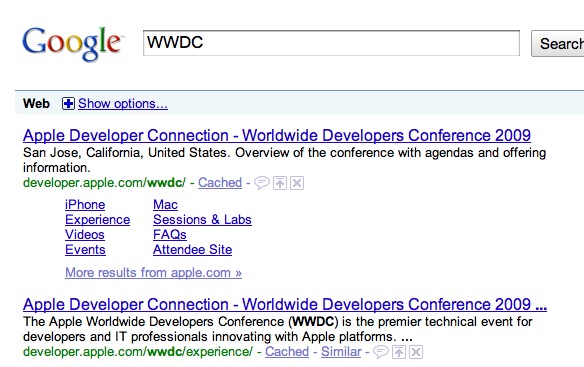Click snippet text 'The Apple Worldwide Developers Conference'
The image size is (584, 367).
[x=153, y=322]
